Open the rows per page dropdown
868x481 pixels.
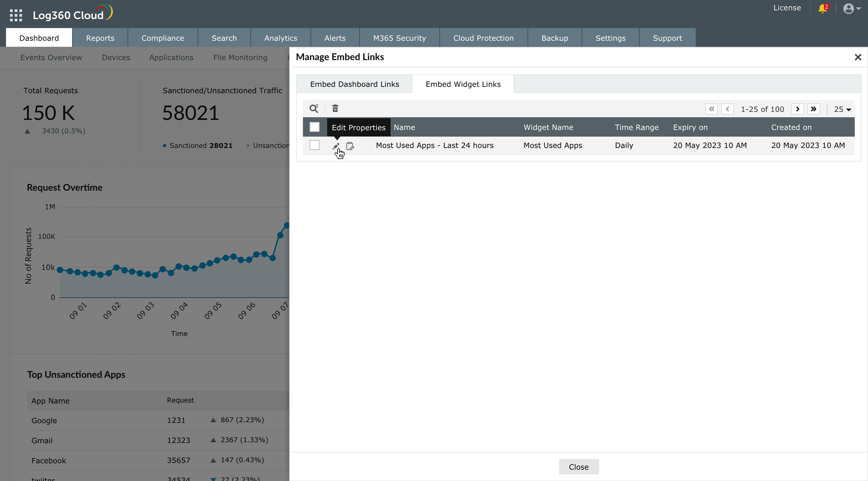point(842,109)
